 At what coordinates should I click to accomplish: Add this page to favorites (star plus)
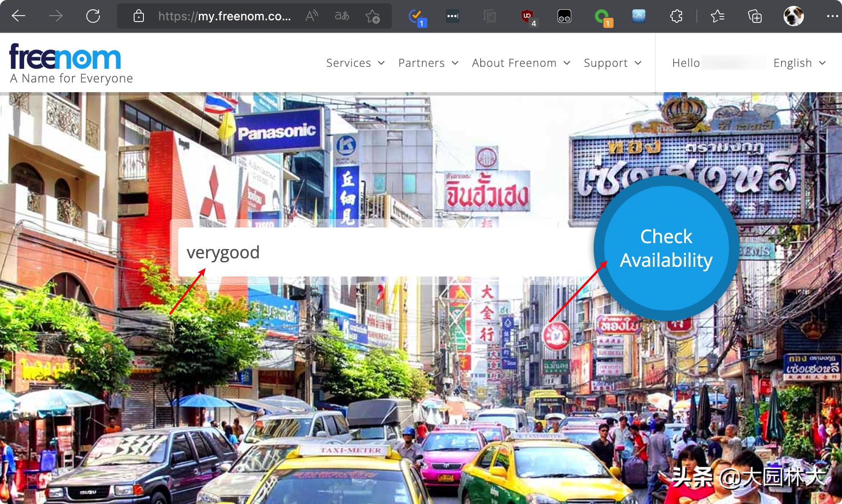(x=372, y=16)
